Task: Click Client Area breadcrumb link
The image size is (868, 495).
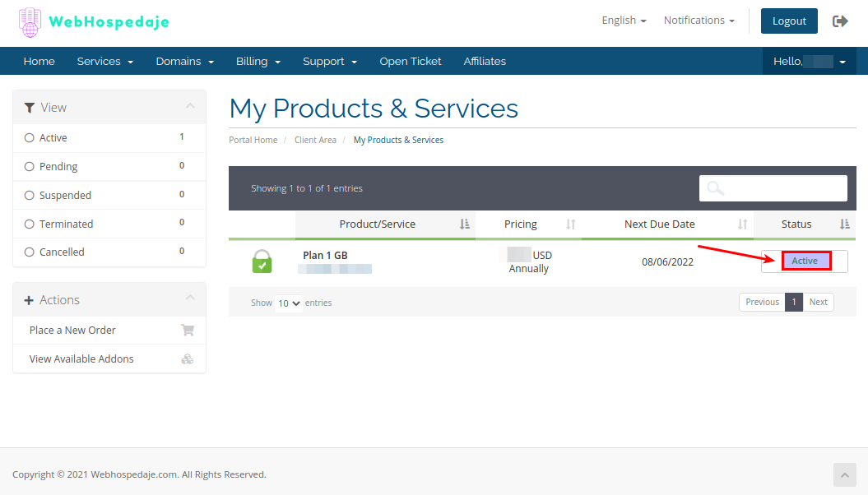Action: pos(316,140)
